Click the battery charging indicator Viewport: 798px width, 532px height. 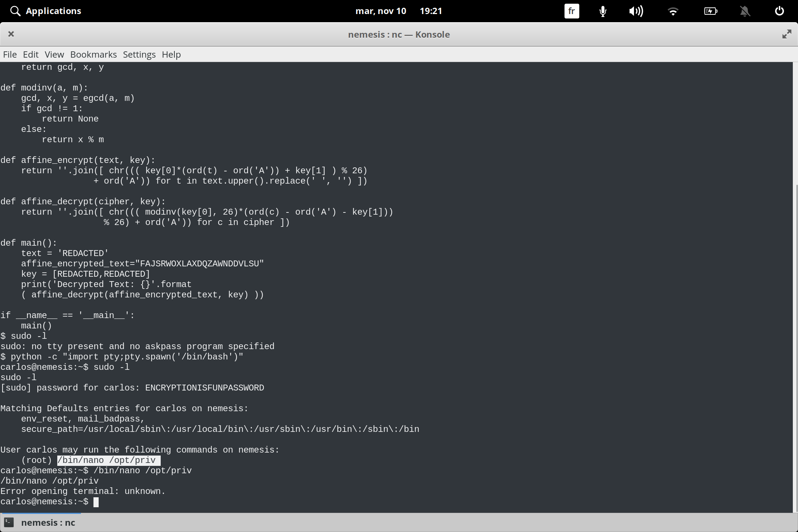coord(710,11)
